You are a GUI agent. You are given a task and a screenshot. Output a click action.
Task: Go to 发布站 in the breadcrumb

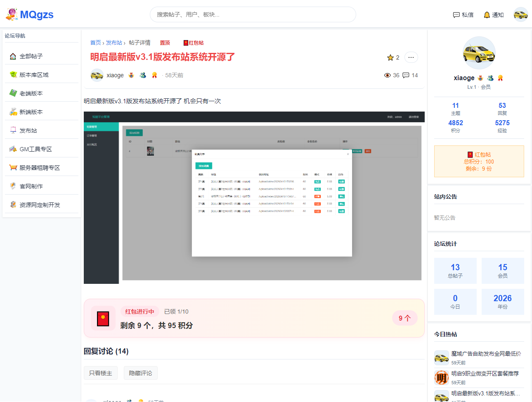point(114,43)
